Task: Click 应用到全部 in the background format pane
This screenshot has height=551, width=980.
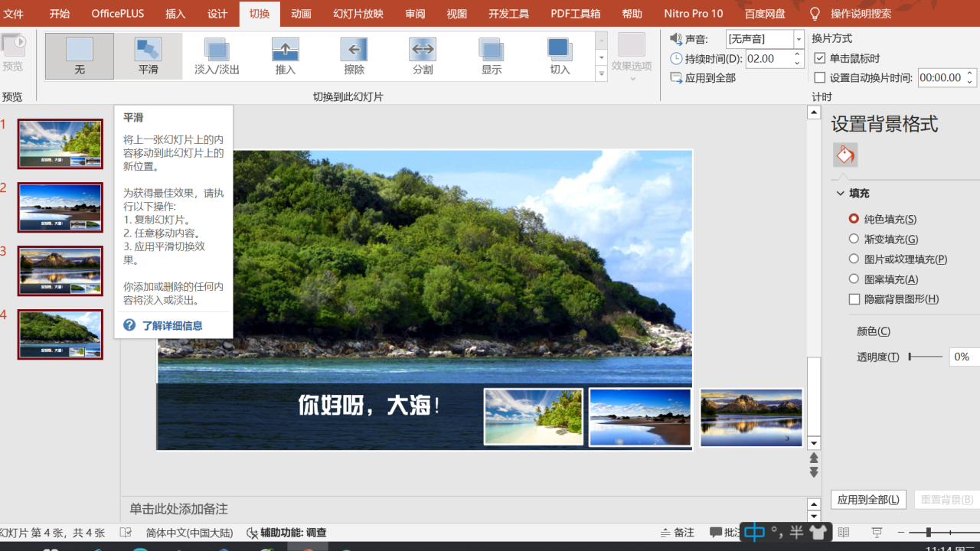Action: click(x=868, y=499)
